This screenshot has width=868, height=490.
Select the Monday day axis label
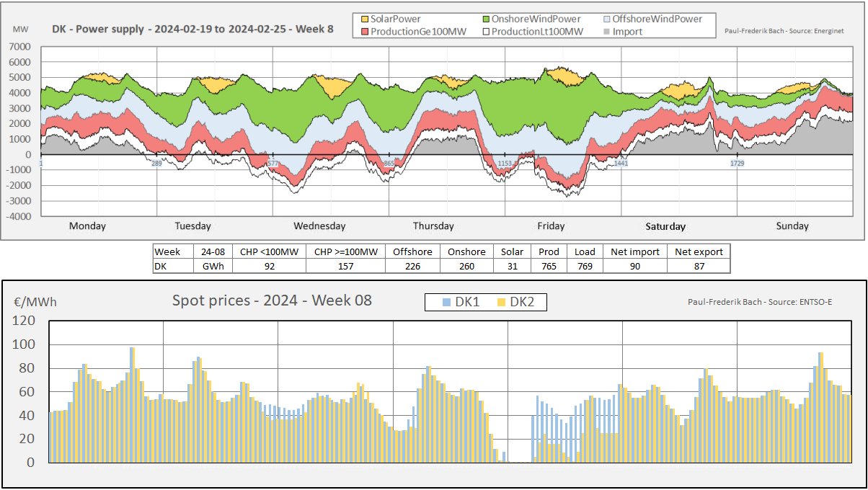[x=87, y=226]
